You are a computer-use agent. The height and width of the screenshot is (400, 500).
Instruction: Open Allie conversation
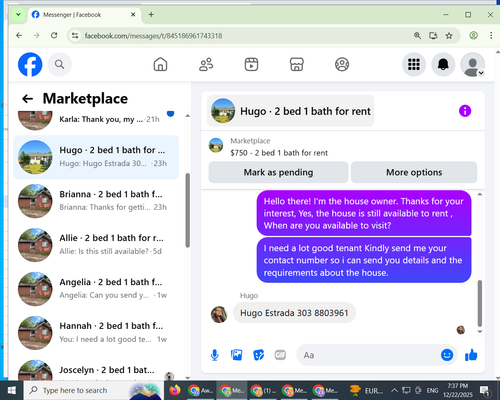pyautogui.click(x=96, y=245)
